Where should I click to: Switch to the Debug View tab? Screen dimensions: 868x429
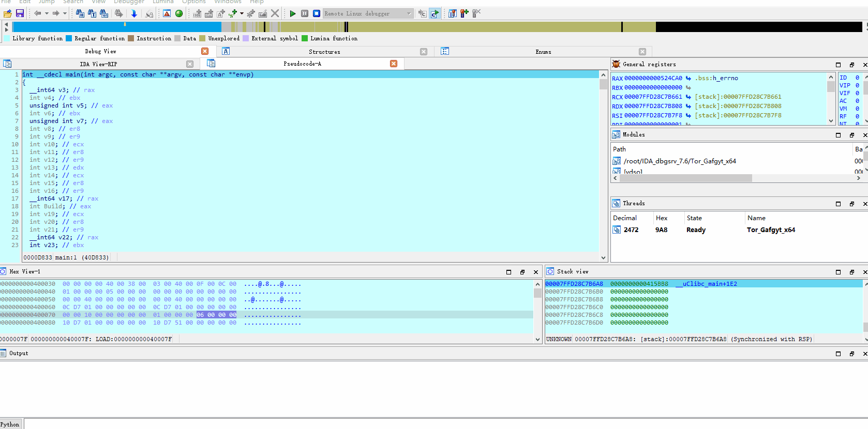tap(101, 51)
